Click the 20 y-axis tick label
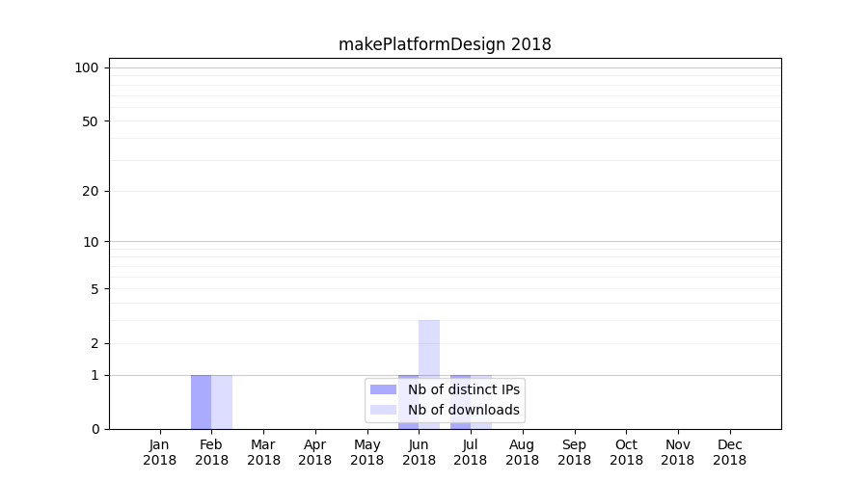Screen dimensions: 868x482 [x=91, y=191]
